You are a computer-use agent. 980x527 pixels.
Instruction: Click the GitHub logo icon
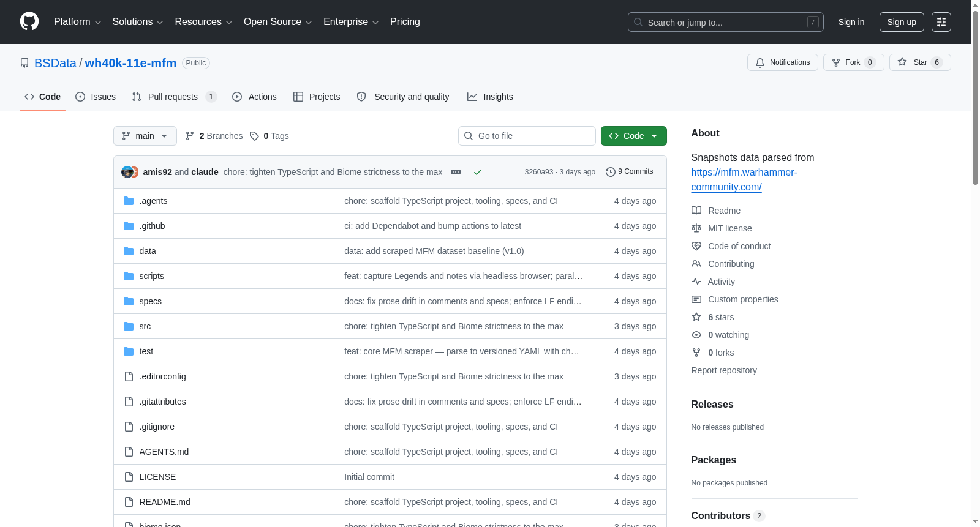(x=29, y=22)
